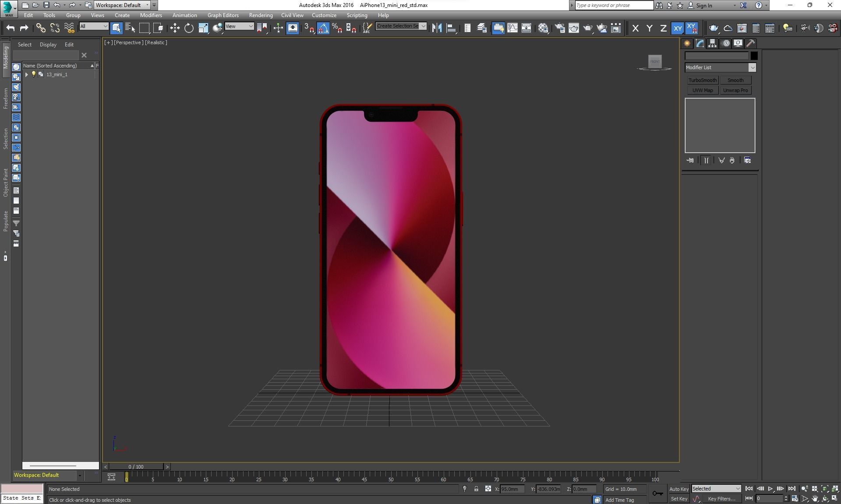The width and height of the screenshot is (841, 504).
Task: Open the selection filter All dropdown
Action: tap(93, 26)
